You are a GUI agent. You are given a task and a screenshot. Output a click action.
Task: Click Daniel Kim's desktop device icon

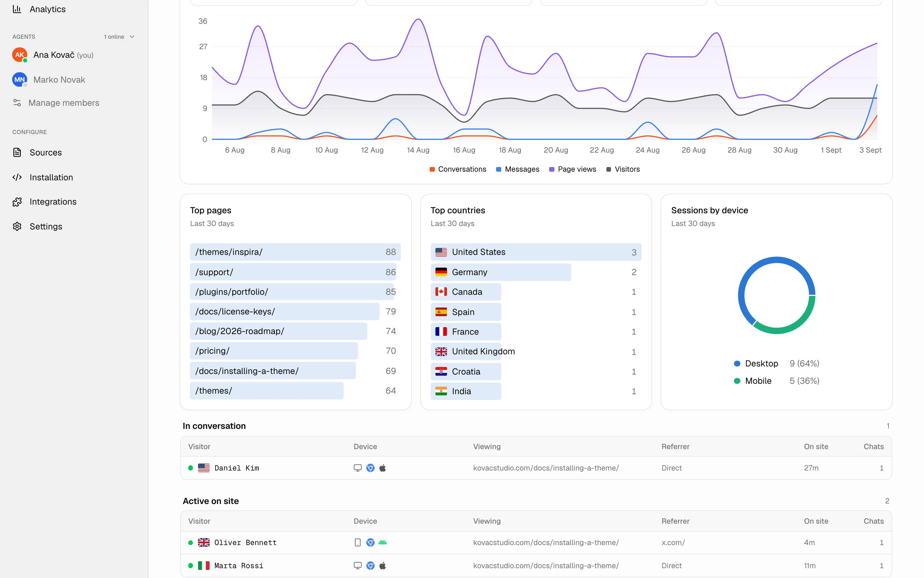coord(357,468)
